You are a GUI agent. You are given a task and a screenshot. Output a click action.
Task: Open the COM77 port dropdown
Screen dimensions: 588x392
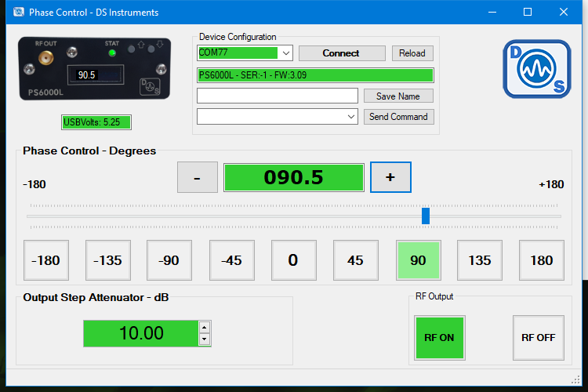tap(285, 53)
